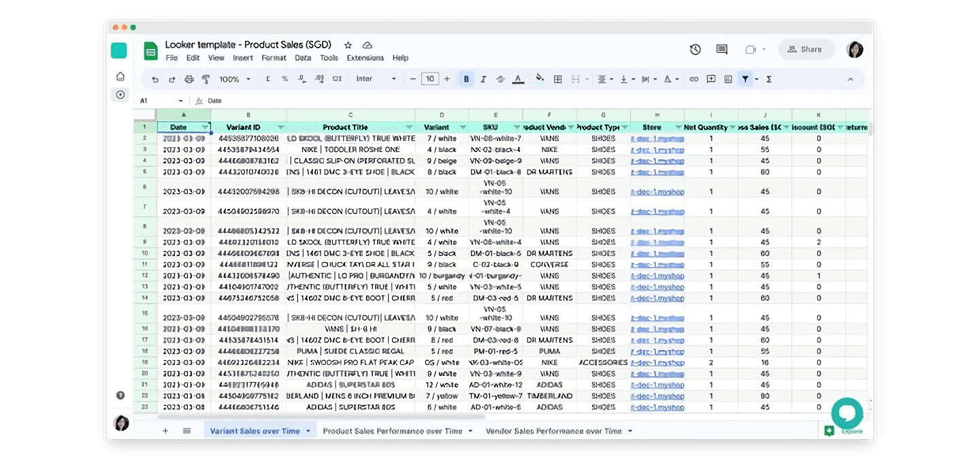This screenshot has height=459, width=980.
Task: Click the Share button
Action: pos(806,49)
